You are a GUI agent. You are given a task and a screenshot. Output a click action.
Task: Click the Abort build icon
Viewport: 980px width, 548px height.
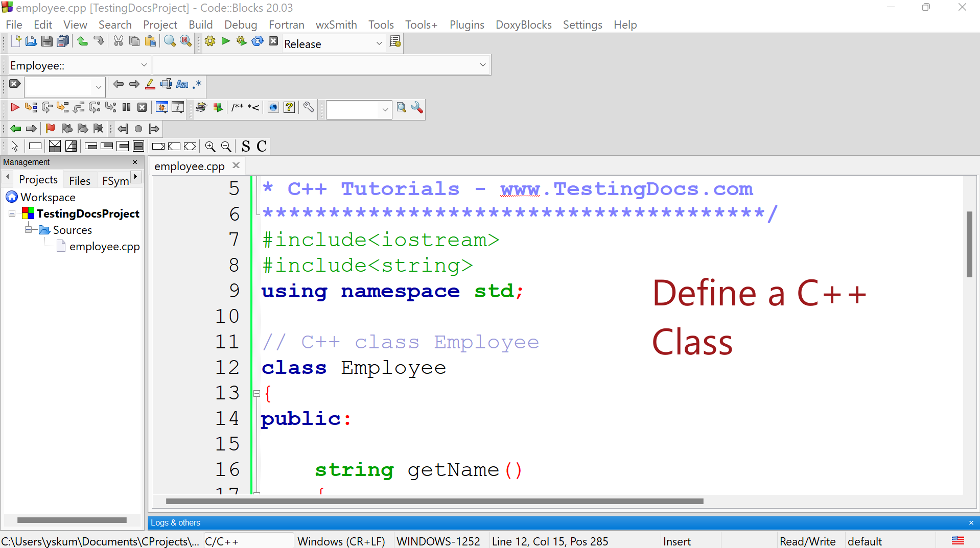(273, 41)
